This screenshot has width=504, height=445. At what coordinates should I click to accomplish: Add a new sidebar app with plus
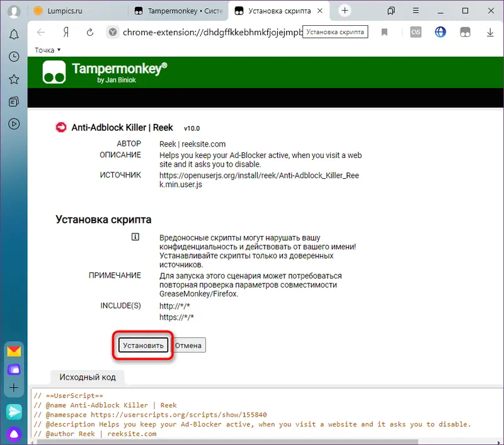click(x=14, y=388)
